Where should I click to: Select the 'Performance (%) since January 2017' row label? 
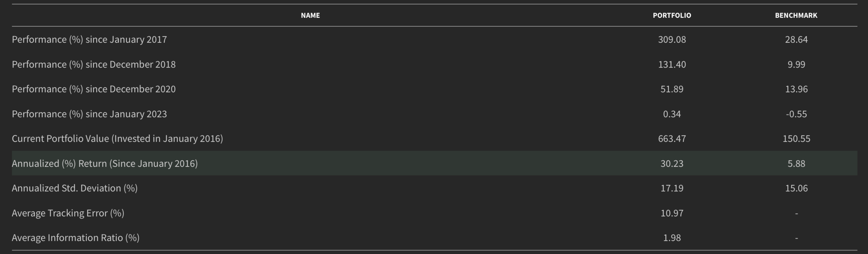coord(89,40)
